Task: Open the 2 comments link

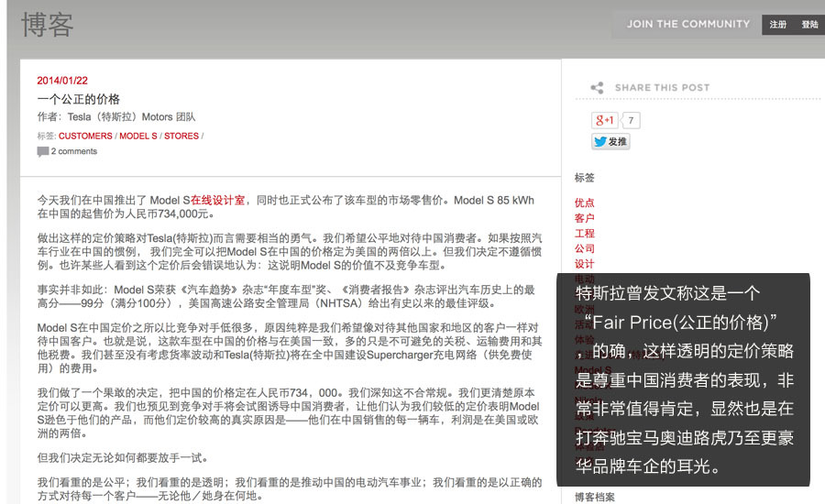Action: [74, 151]
